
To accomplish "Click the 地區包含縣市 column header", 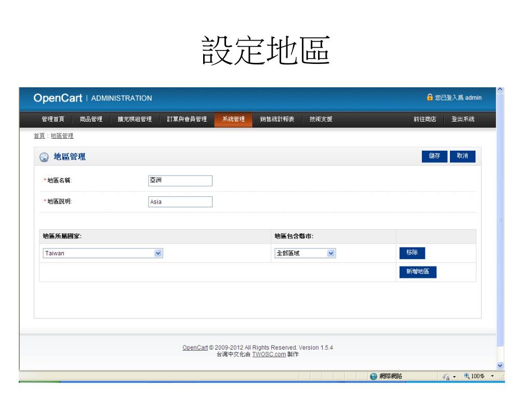I will [x=294, y=236].
